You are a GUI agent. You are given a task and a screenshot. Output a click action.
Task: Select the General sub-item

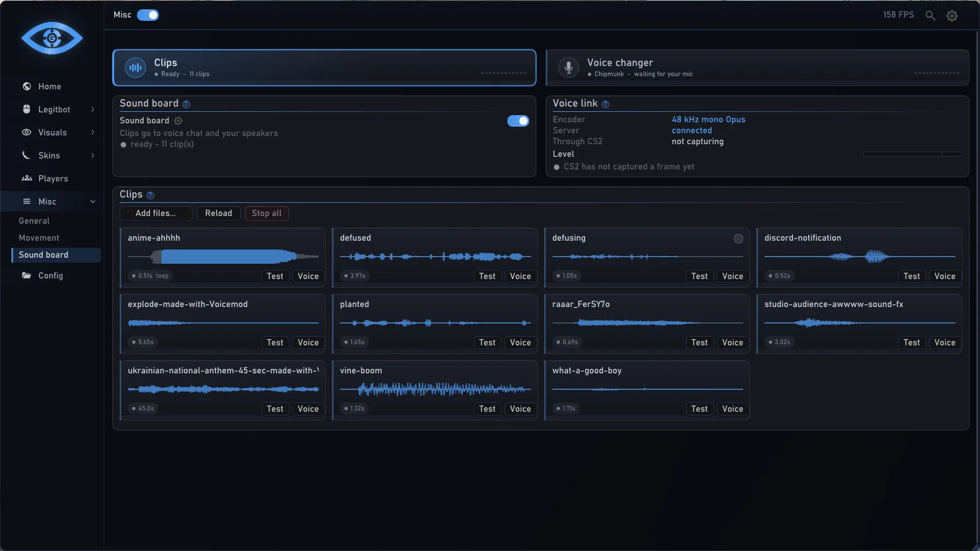pyautogui.click(x=56, y=221)
